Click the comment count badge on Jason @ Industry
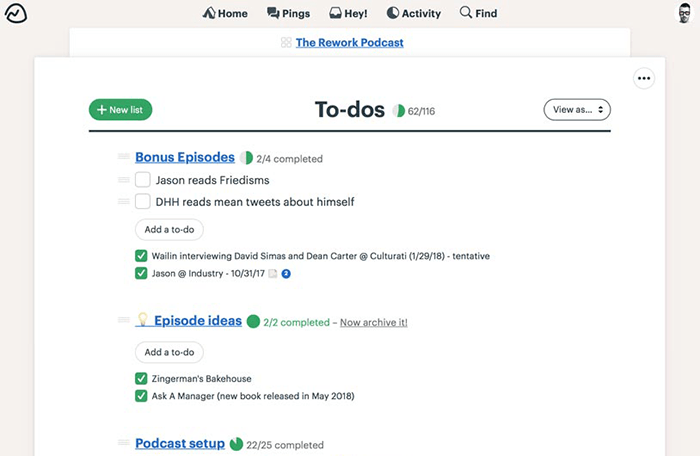Viewport: 700px width, 456px height. pyautogui.click(x=286, y=273)
